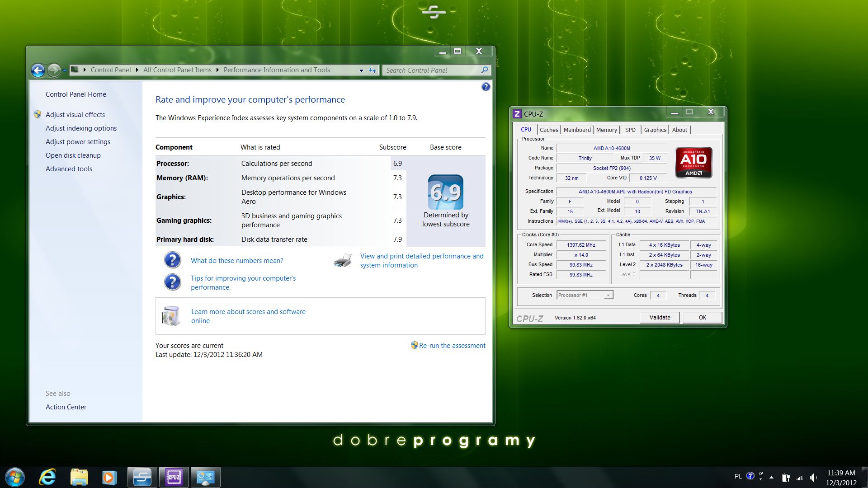Click the Validate button in CPU-Z

pyautogui.click(x=660, y=317)
